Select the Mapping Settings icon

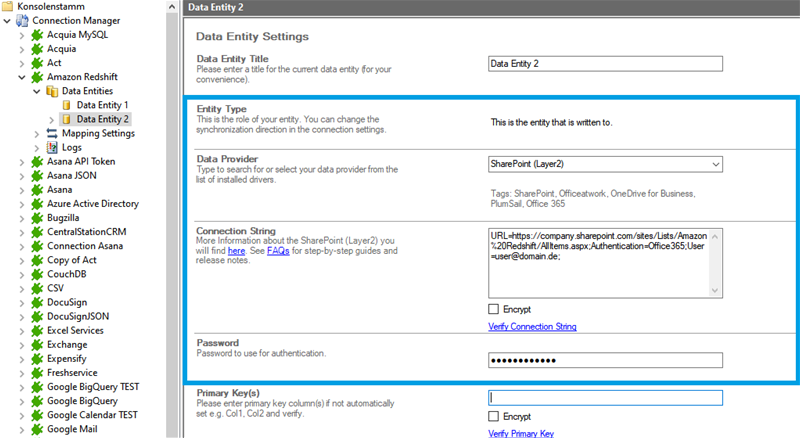(x=52, y=133)
